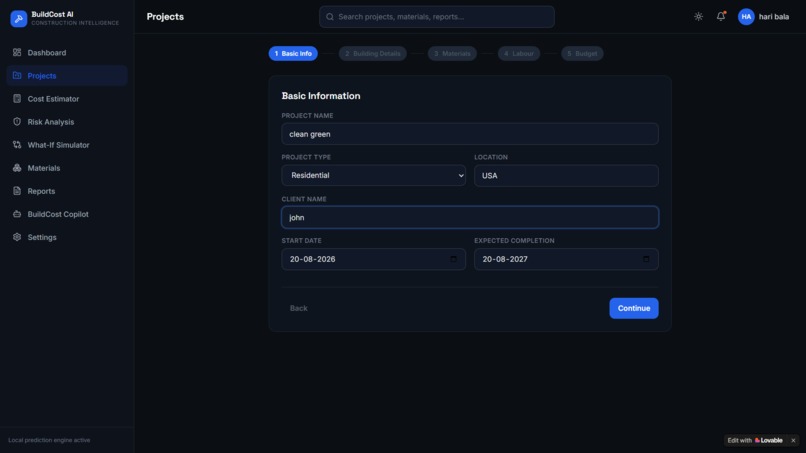Open the Project Type dropdown

coord(374,175)
